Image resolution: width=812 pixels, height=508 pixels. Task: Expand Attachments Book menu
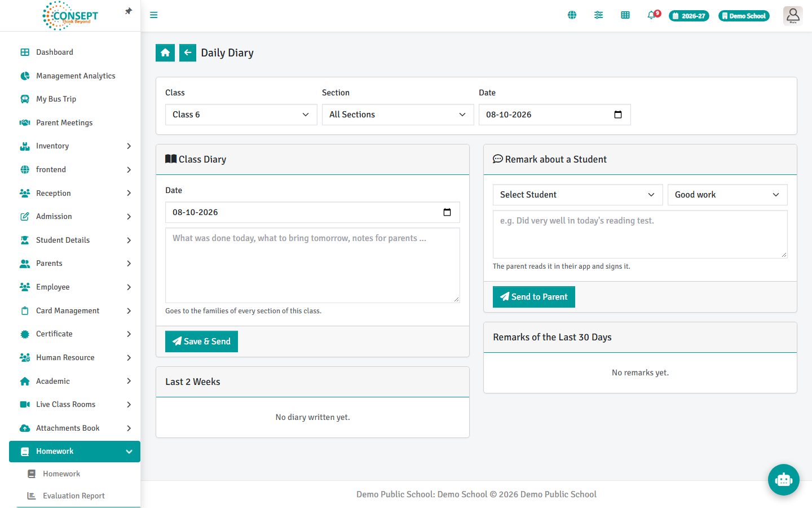[x=74, y=428]
